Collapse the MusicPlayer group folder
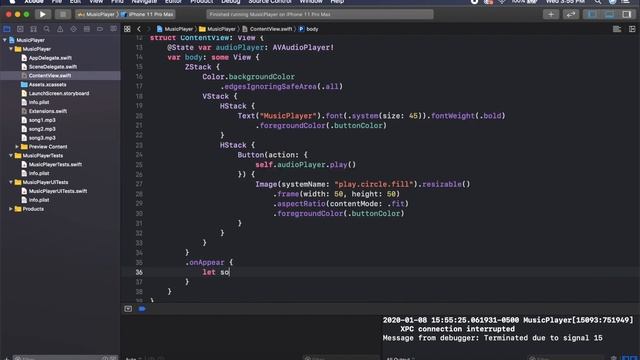 (11, 49)
